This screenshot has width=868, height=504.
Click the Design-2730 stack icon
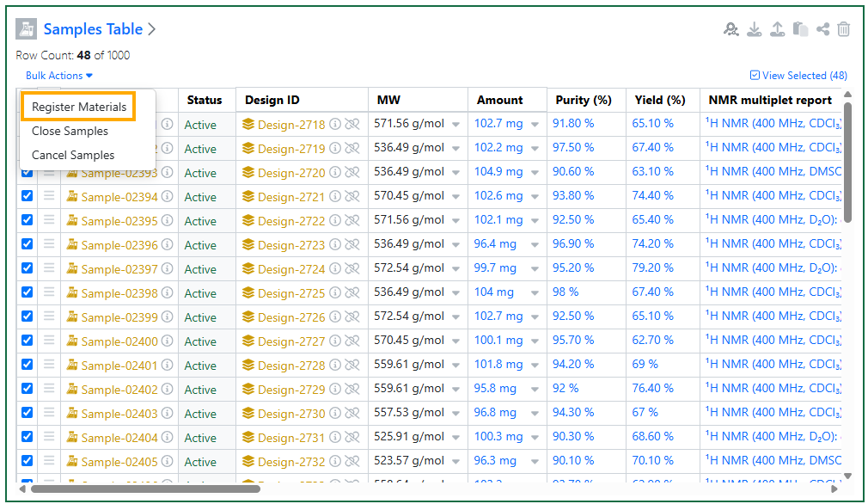248,413
